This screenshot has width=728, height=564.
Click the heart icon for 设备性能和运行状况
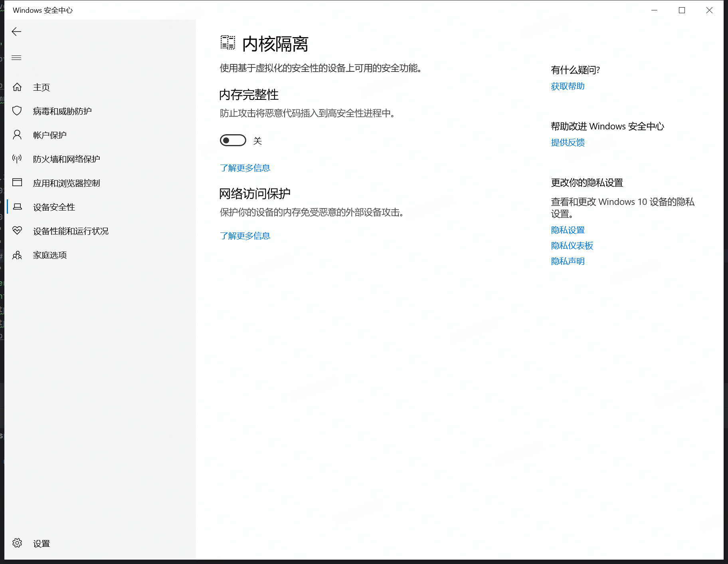point(17,230)
